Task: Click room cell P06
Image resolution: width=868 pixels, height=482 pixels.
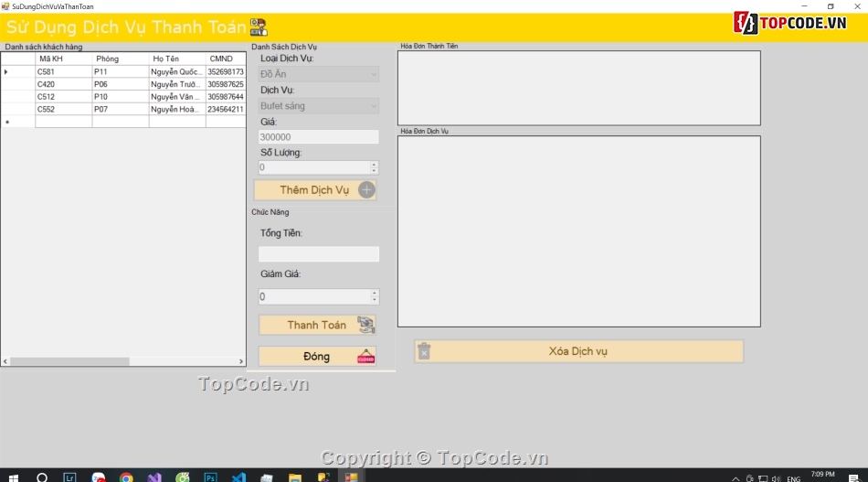Action: coord(121,84)
